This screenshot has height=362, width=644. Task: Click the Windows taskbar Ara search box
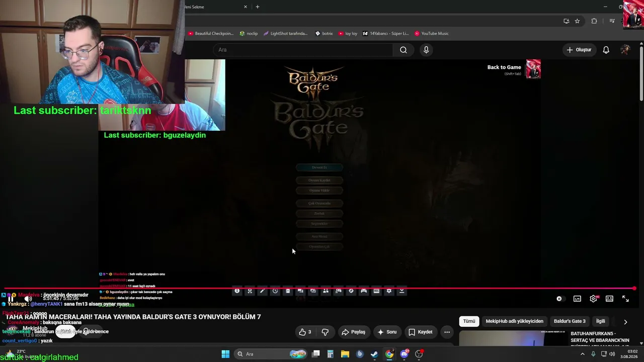(271, 354)
